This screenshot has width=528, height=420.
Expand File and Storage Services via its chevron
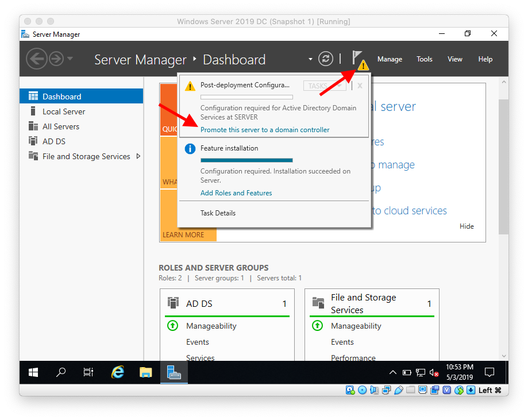[x=138, y=156]
